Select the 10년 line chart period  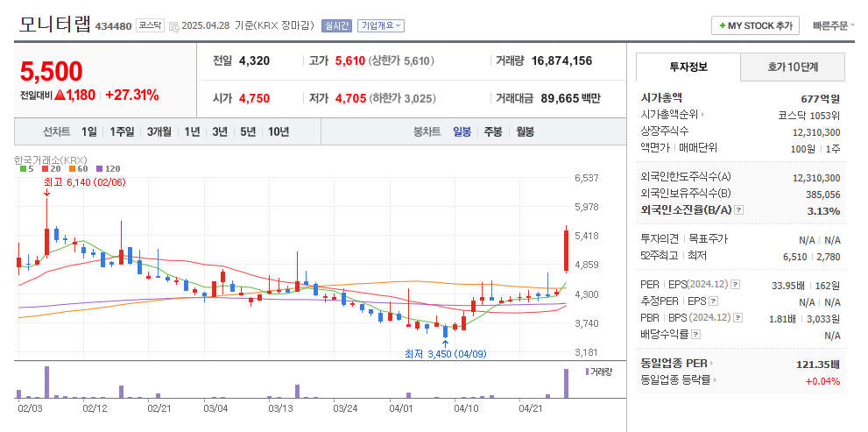[x=279, y=131]
